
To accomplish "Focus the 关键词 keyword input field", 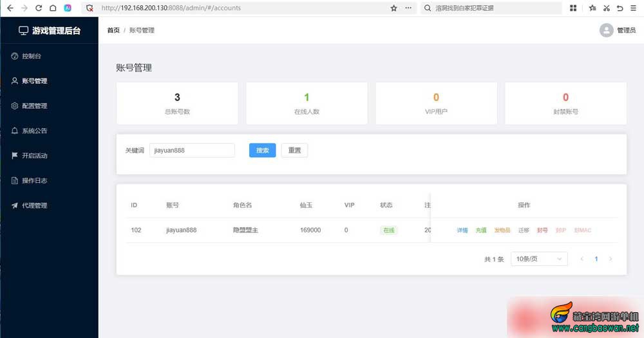I will click(x=192, y=150).
